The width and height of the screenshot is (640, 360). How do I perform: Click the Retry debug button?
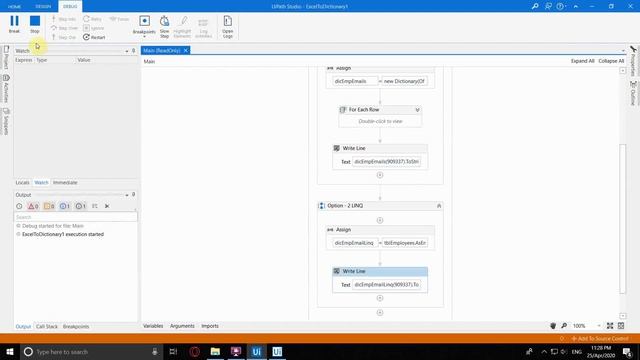point(93,19)
